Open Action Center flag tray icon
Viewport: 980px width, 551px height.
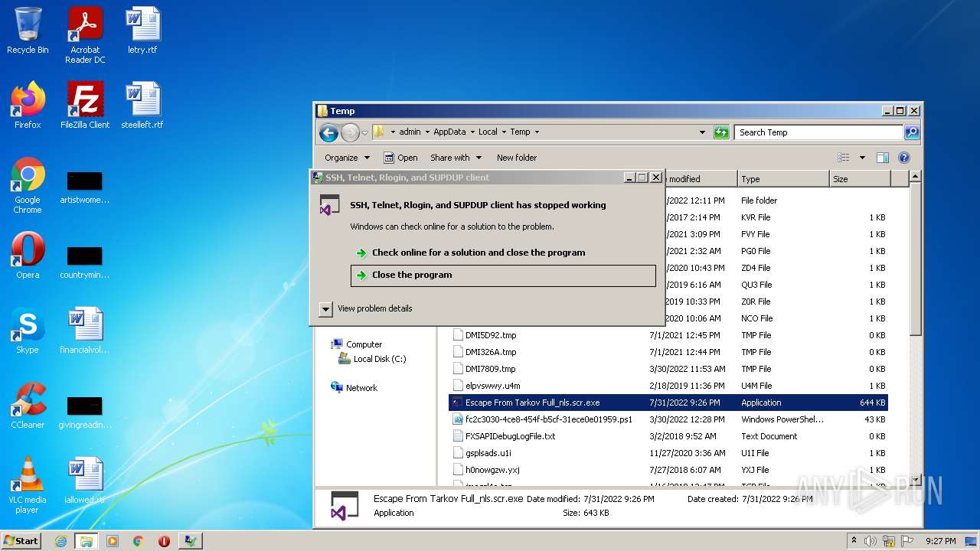[907, 541]
